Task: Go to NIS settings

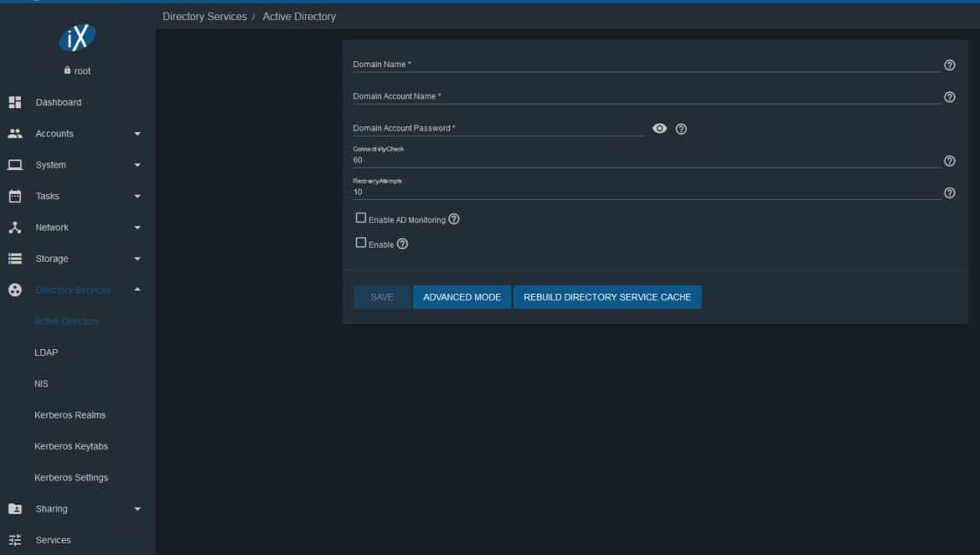Action: [x=41, y=384]
